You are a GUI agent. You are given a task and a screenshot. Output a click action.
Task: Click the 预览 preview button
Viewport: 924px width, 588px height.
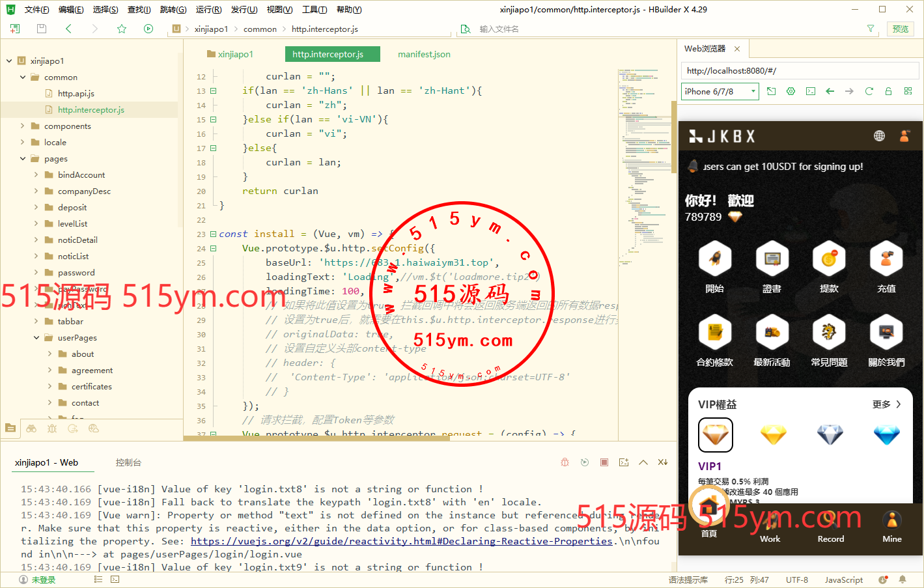(x=901, y=29)
